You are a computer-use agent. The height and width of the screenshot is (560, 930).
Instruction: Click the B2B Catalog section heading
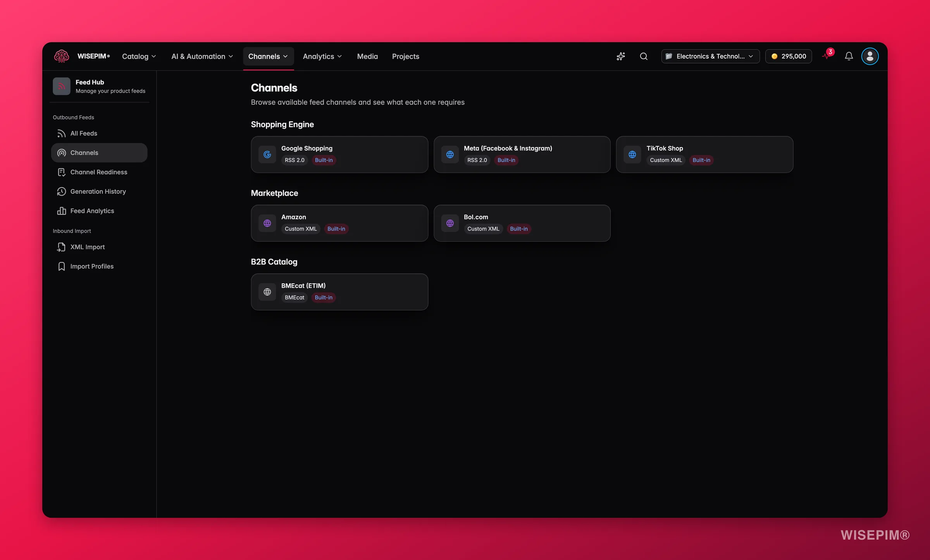click(x=274, y=262)
